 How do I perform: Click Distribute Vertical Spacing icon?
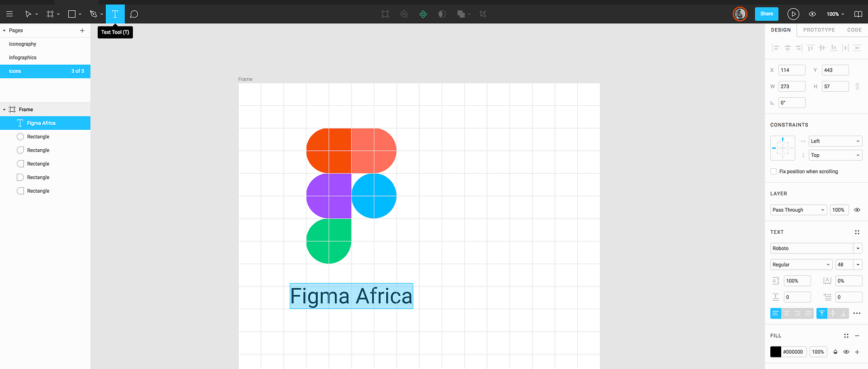pos(857,48)
